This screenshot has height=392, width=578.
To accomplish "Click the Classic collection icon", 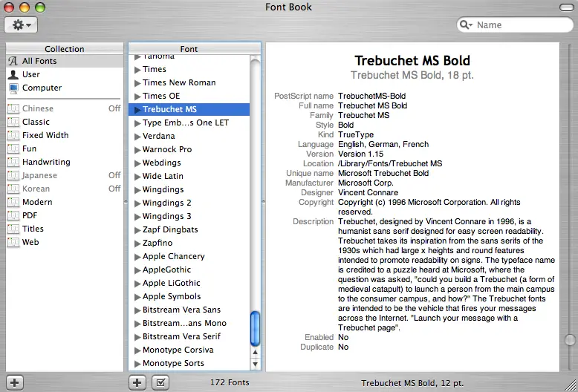I will click(x=13, y=122).
